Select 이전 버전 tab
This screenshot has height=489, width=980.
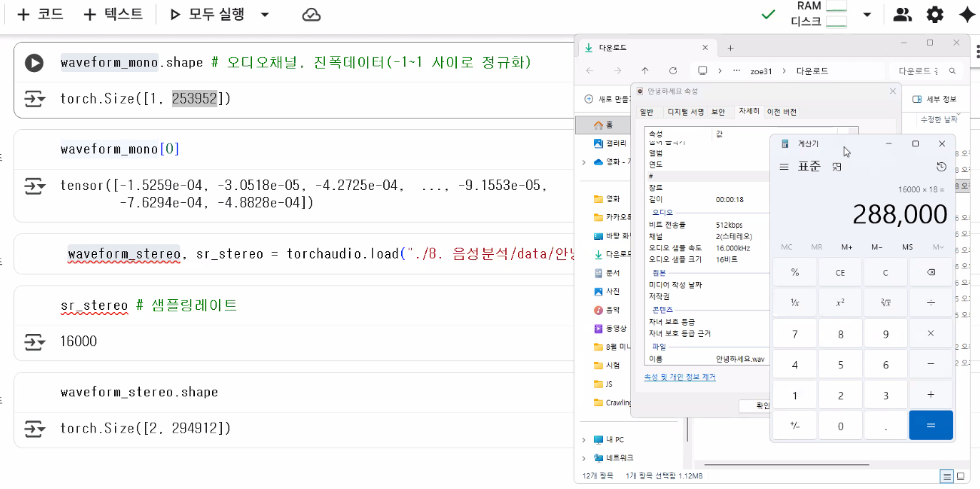coord(782,112)
